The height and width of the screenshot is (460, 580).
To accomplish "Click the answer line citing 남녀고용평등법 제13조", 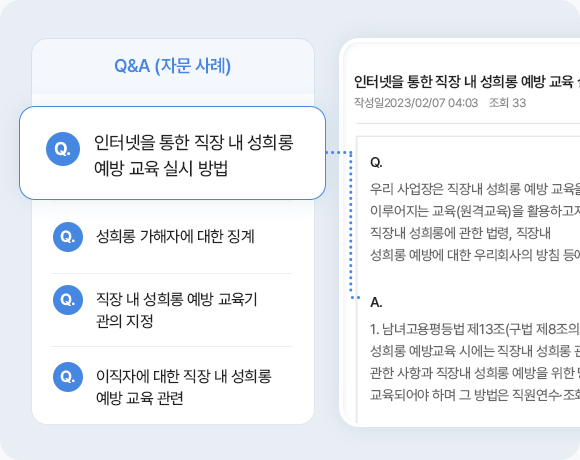I will (x=475, y=329).
